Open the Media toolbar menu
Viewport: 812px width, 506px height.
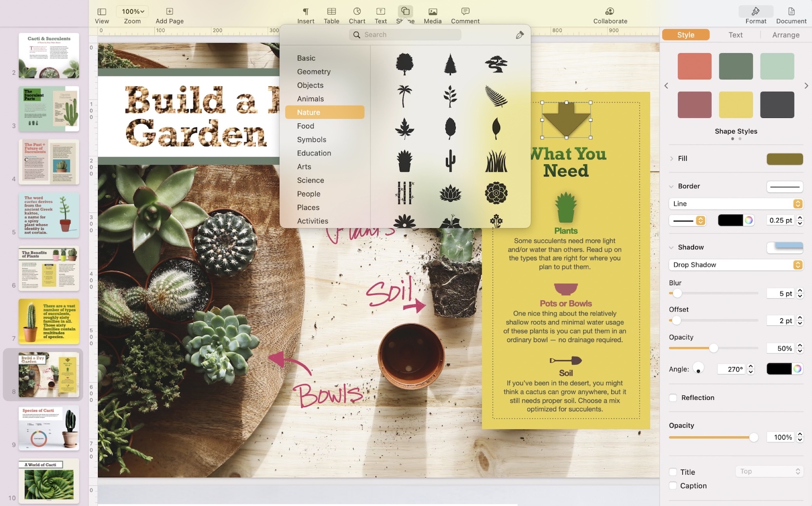[x=432, y=15]
